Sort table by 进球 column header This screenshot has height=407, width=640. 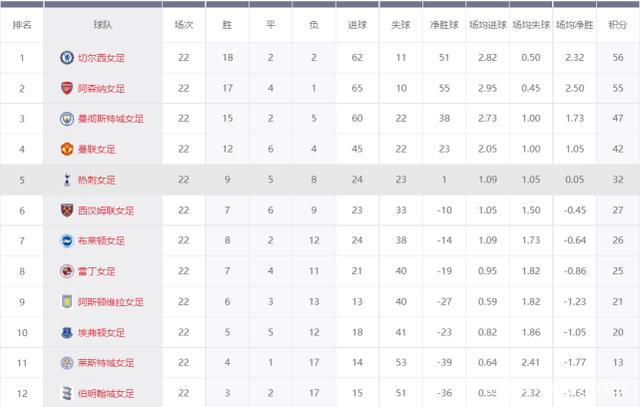357,24
